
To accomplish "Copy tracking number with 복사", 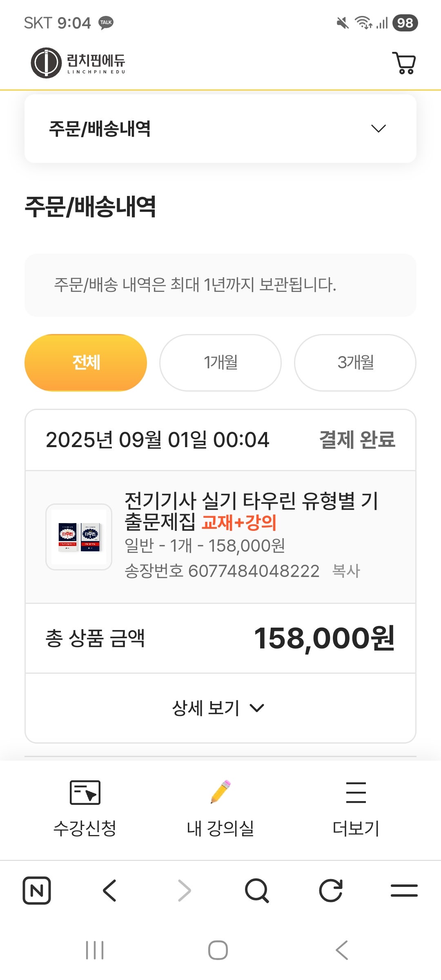I will [346, 571].
